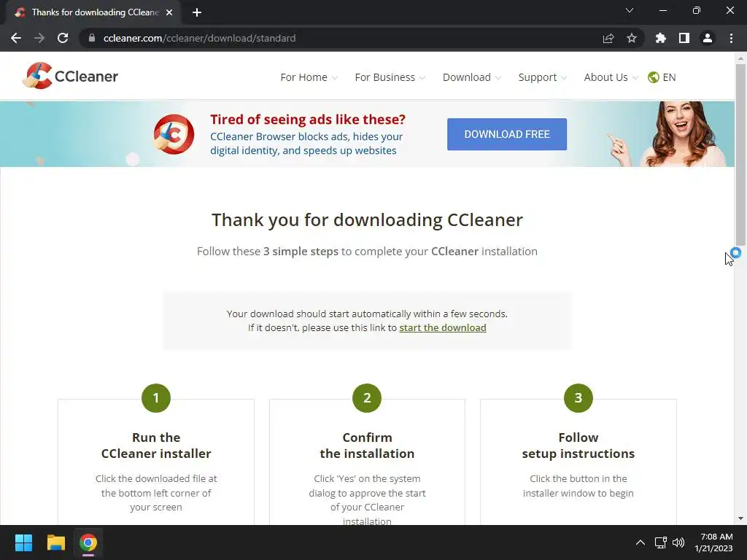Open the Extensions puzzle icon
The height and width of the screenshot is (560, 747).
click(661, 38)
